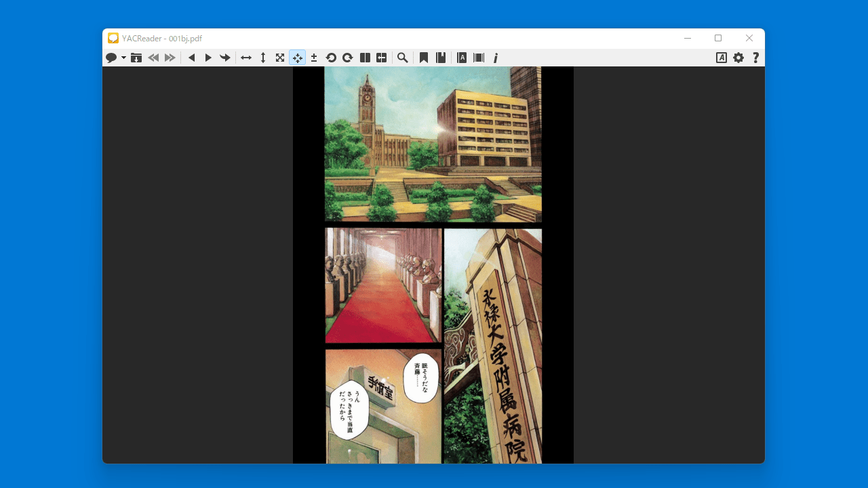Show the magnifying glass
The height and width of the screenshot is (488, 868).
tap(403, 58)
